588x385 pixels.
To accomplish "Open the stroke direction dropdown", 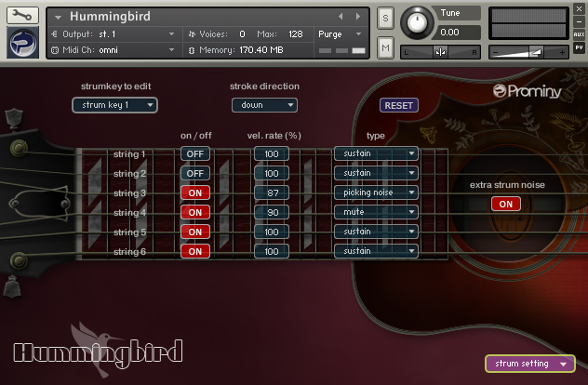I will click(264, 105).
